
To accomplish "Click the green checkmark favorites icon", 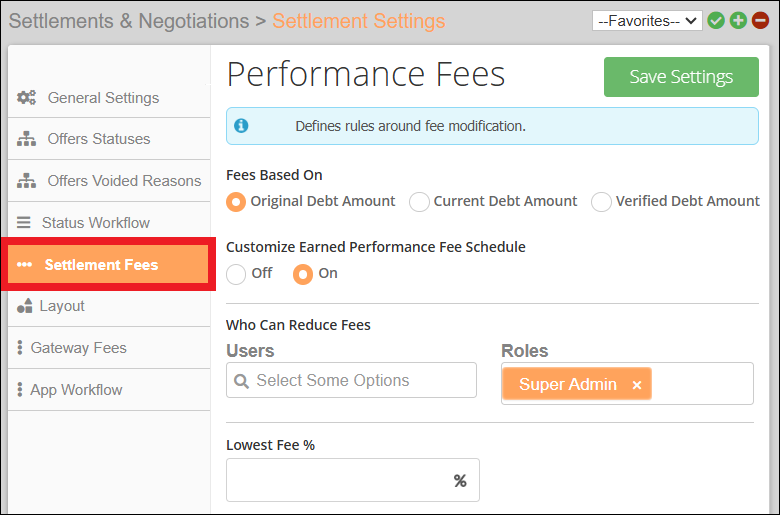I will [716, 21].
